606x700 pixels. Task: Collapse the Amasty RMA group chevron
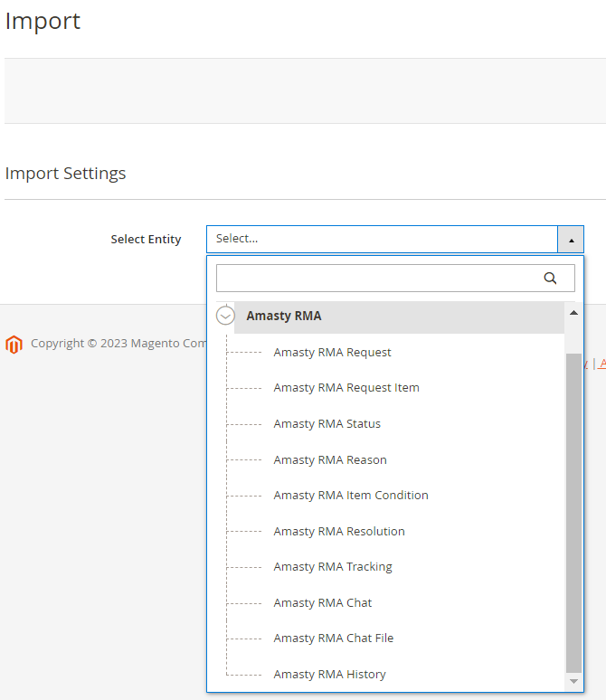[225, 316]
